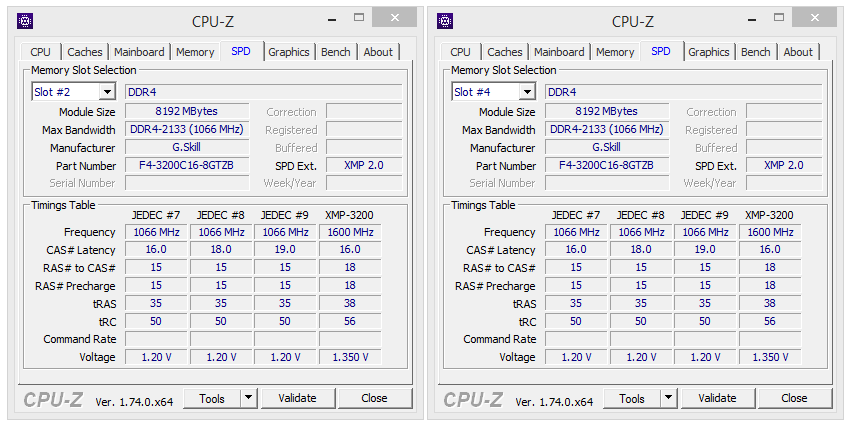Open the Graphics tab in right window
849x423 pixels.
[709, 52]
